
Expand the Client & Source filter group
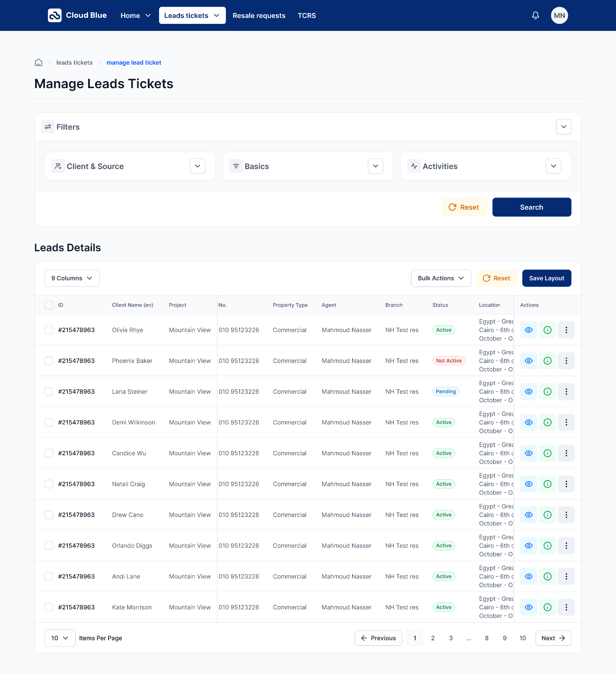tap(198, 166)
